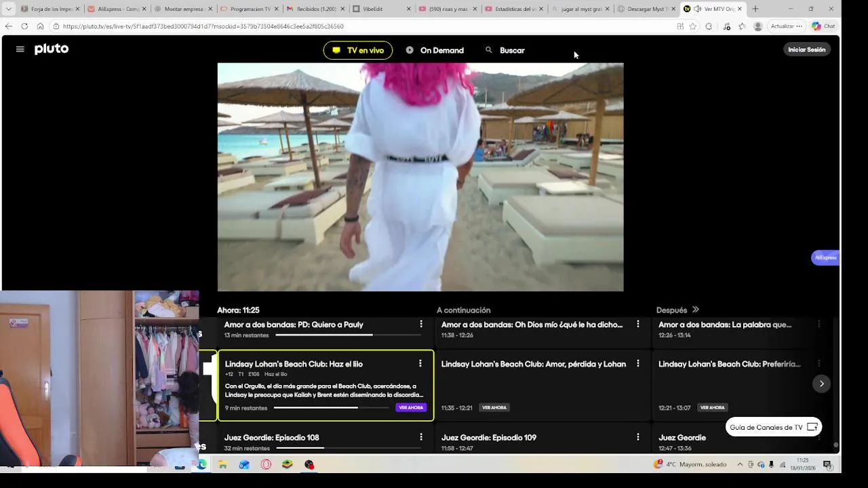This screenshot has height=488, width=868.
Task: Click VER AHORA for 11:35 - 12:21 episode
Action: (494, 407)
